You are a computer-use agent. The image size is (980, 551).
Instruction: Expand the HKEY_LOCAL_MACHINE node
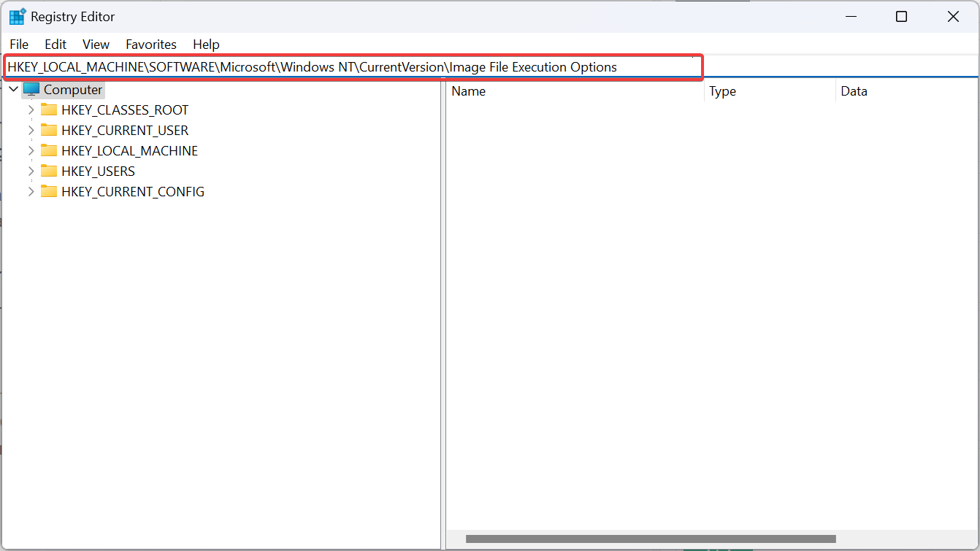[x=30, y=150]
